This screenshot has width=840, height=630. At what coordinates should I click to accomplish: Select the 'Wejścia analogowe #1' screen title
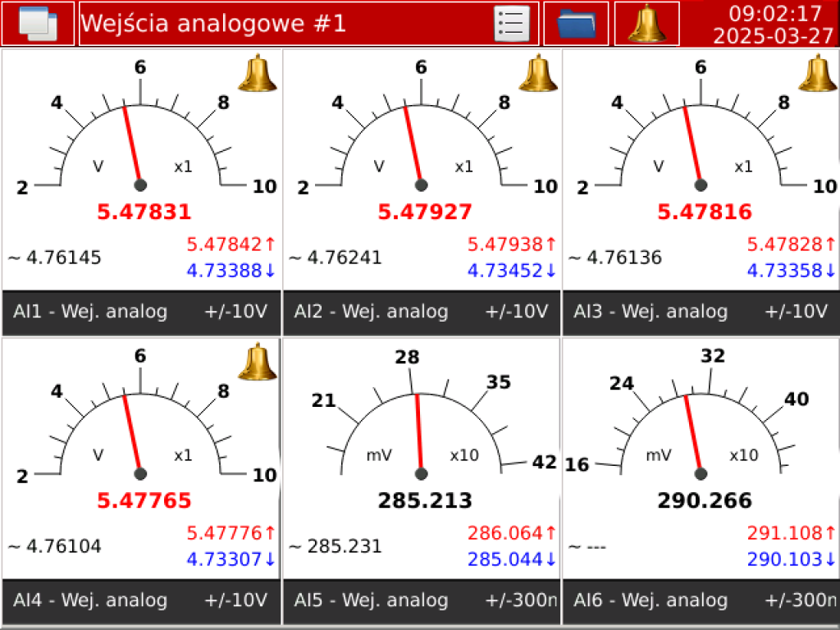click(213, 23)
